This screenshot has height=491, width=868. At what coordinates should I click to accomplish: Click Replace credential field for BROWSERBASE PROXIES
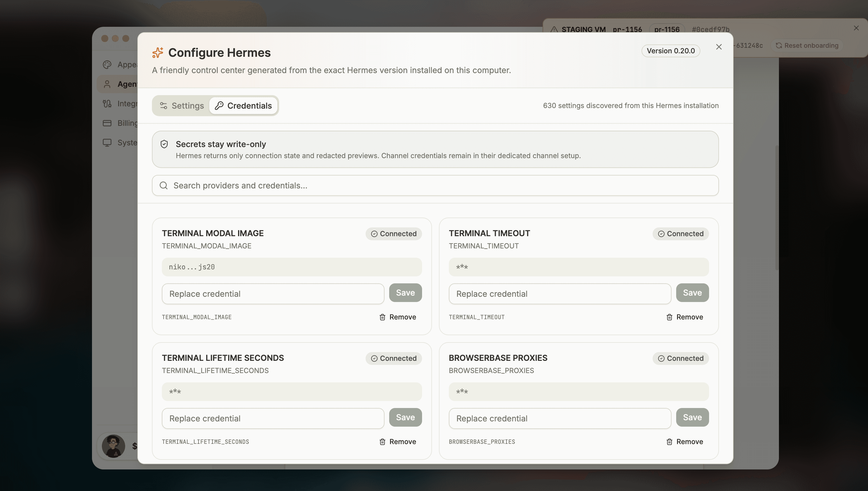point(560,418)
